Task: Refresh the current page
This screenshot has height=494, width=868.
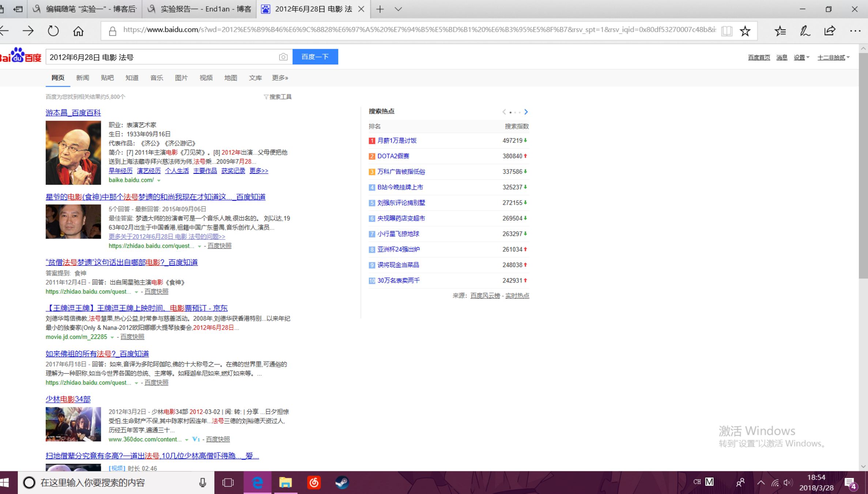Action: tap(53, 31)
